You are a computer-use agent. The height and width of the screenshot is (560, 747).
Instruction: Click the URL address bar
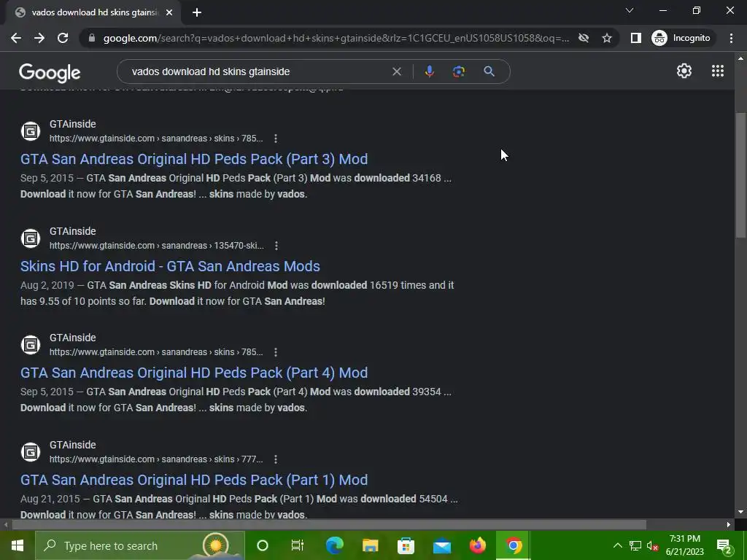(336, 38)
